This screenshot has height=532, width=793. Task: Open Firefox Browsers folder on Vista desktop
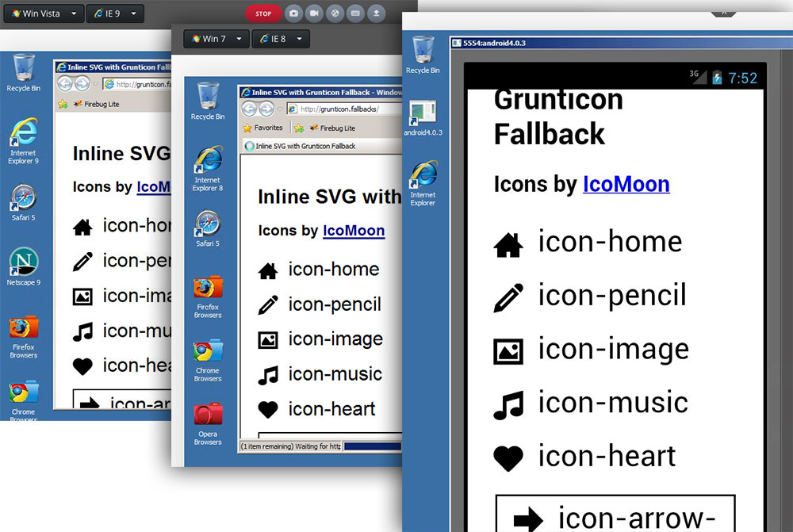(x=23, y=337)
